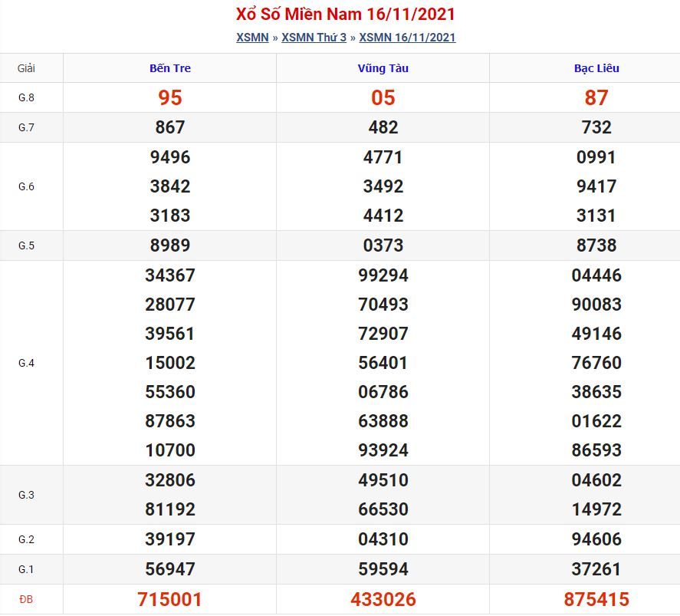Select G.3 number 04602

(596, 480)
